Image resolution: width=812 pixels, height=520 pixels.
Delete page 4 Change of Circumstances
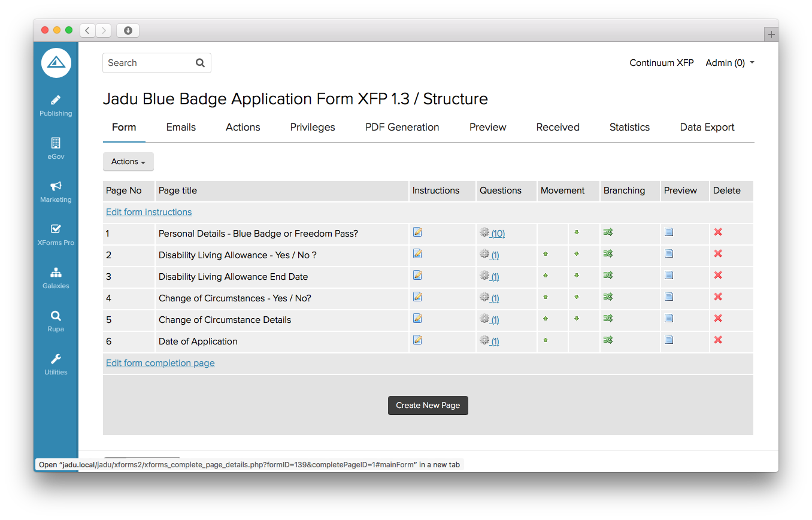718,297
